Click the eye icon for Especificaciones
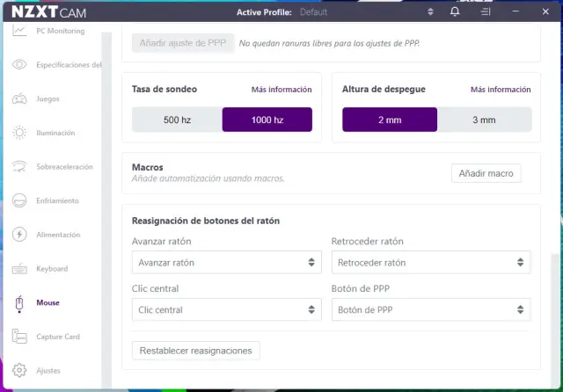The image size is (563, 392). (x=19, y=64)
